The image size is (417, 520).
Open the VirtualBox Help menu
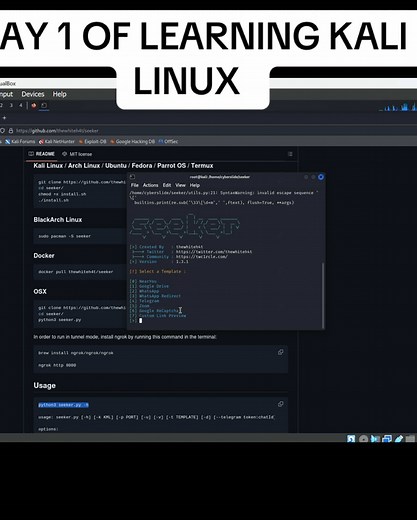point(59,94)
